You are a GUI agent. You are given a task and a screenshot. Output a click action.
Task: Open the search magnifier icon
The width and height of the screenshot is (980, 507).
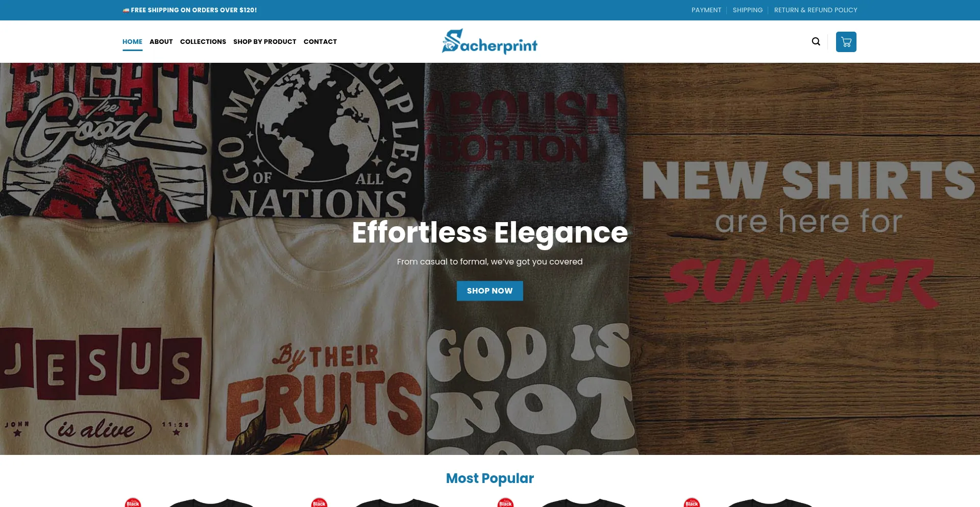click(x=816, y=41)
